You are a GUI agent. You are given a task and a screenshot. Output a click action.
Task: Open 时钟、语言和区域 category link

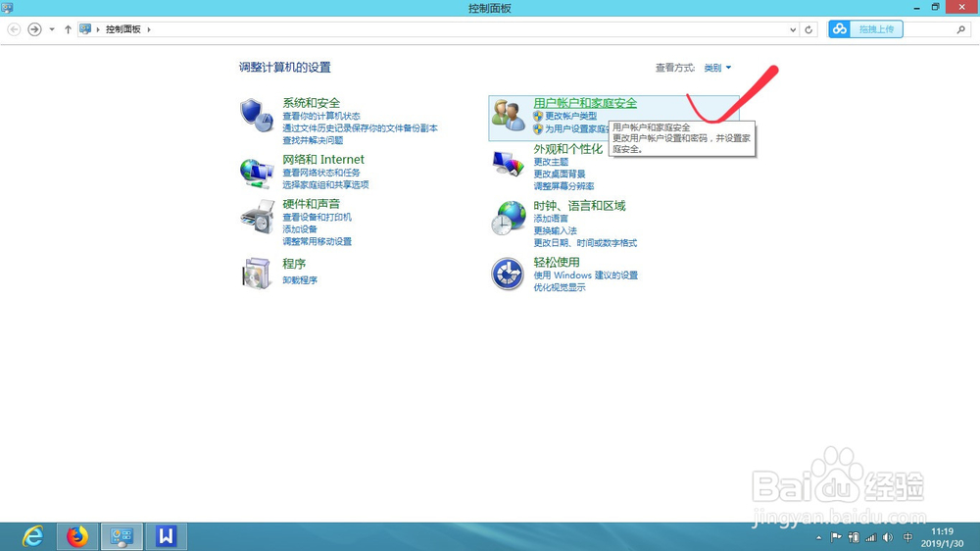579,206
